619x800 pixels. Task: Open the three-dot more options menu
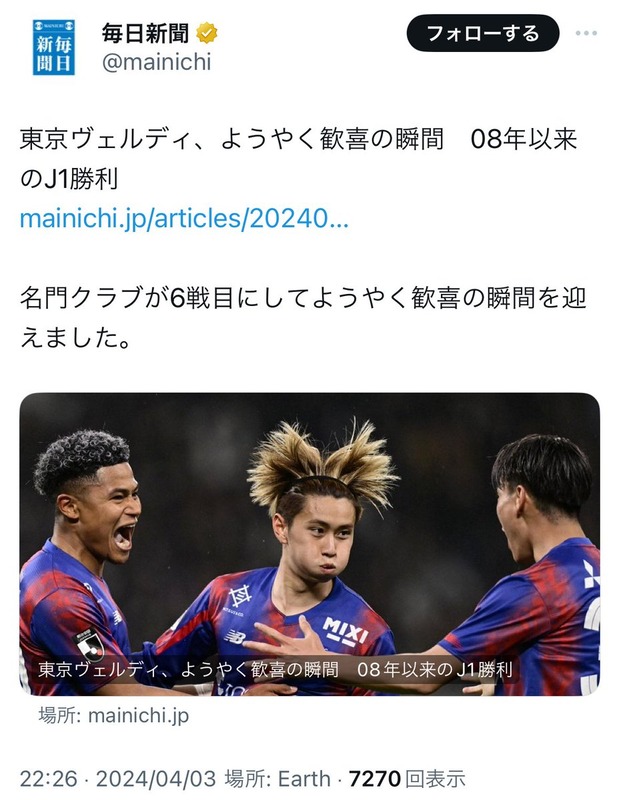586,34
